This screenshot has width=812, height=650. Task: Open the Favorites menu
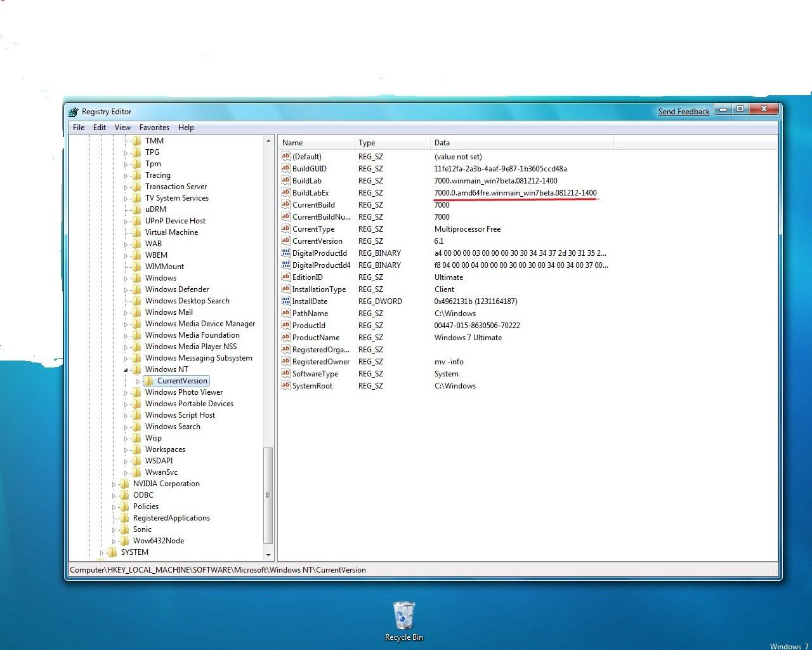[154, 128]
